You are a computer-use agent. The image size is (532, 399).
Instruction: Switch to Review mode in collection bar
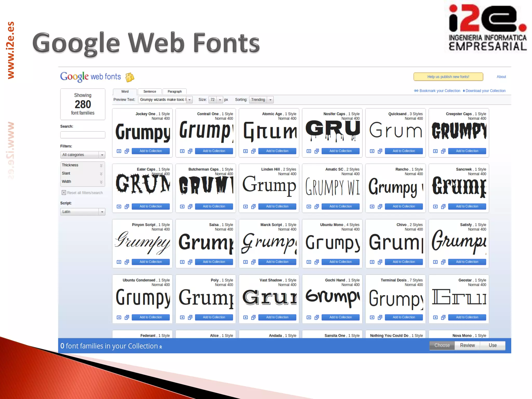point(467,345)
